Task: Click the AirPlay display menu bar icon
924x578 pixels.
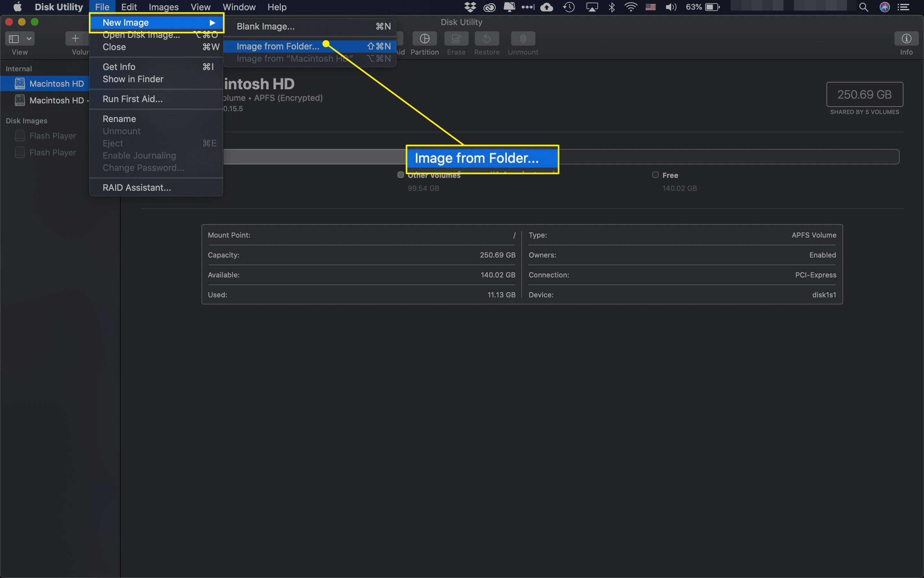Action: point(592,7)
